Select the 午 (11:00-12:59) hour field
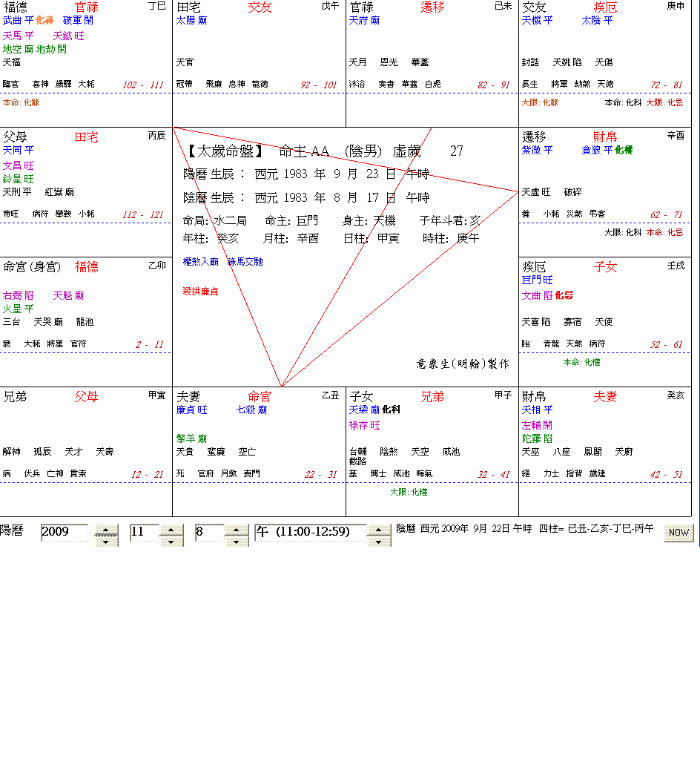Screen dimensions: 700x779 (311, 532)
